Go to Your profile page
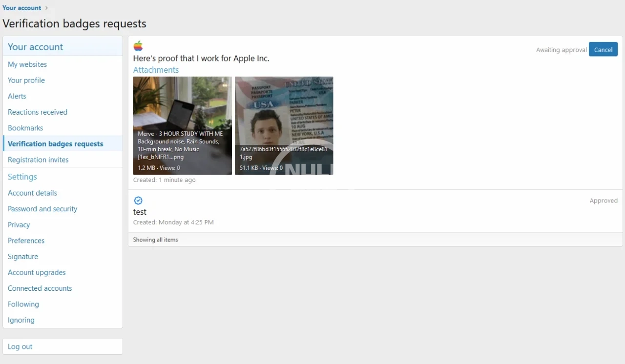The height and width of the screenshot is (364, 625). click(26, 81)
